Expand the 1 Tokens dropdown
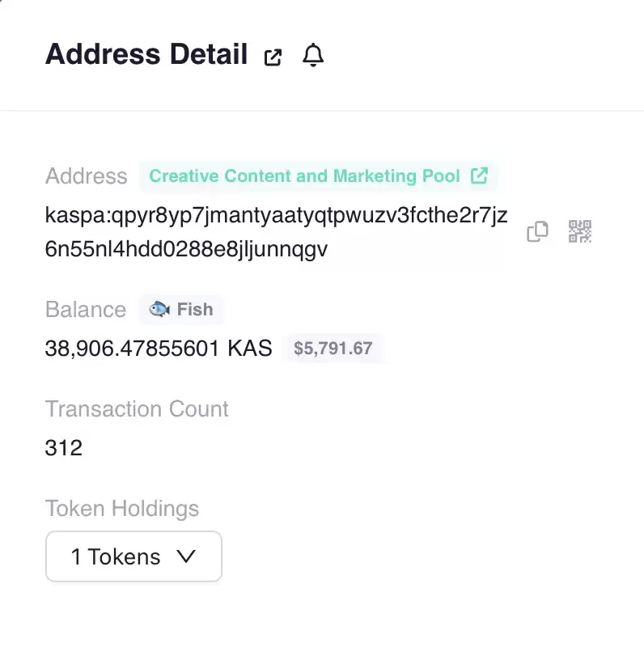The image size is (644, 647). point(133,556)
